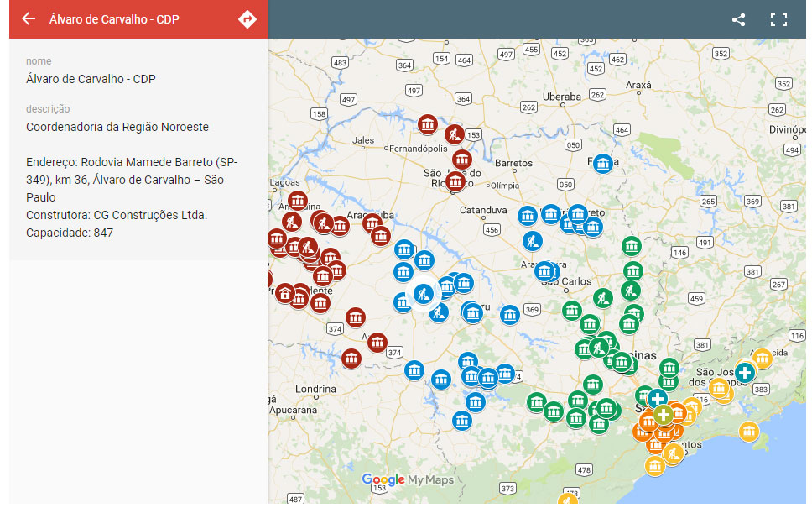The height and width of the screenshot is (508, 812).
Task: Click the Google My Maps logo
Action: click(408, 480)
